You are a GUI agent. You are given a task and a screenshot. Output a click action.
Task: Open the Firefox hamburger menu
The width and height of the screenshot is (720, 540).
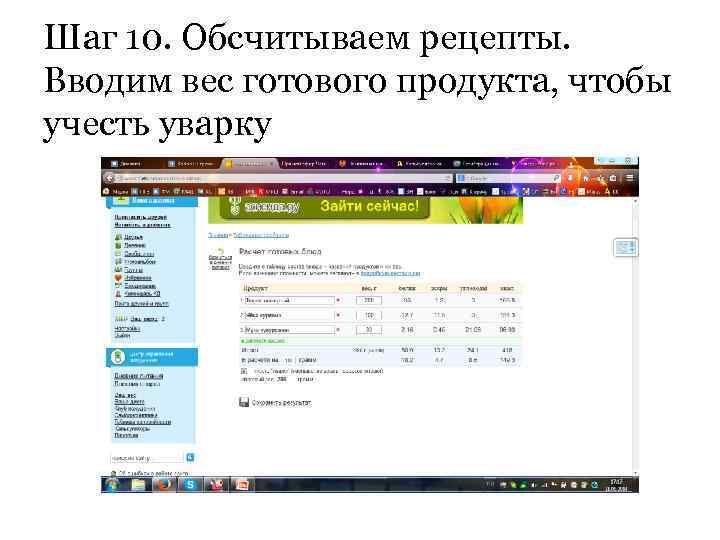click(x=630, y=177)
